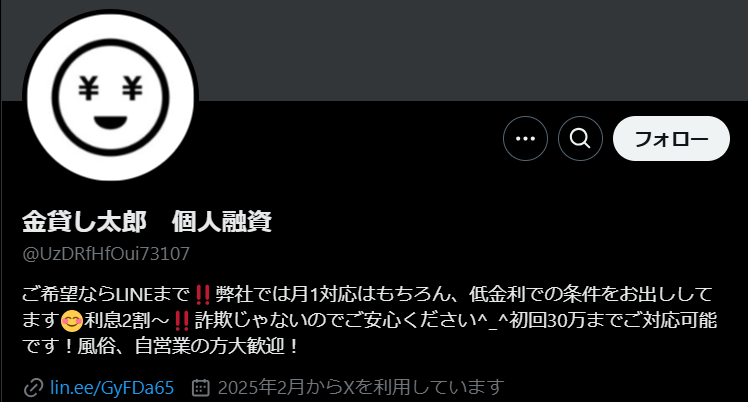Click the 2025年2月からXを利用しています join date
The width and height of the screenshot is (748, 402).
(361, 388)
